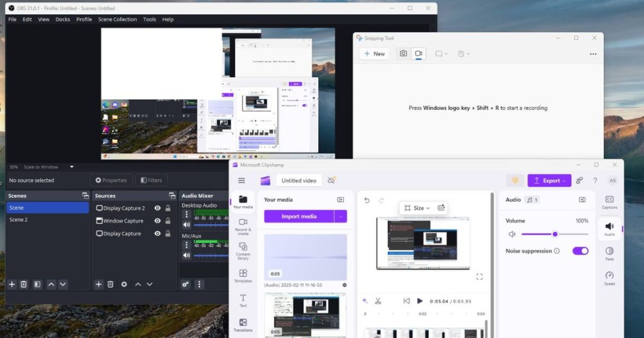Open the File menu in OBS
644x338 pixels.
[13, 19]
